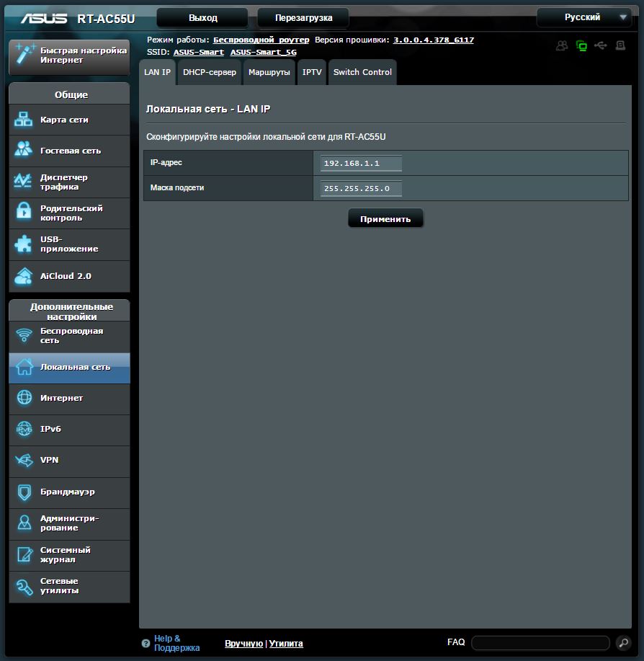Screen dimensions: 644x661
Task: Open the guest network status icon in the header
Action: tap(561, 45)
